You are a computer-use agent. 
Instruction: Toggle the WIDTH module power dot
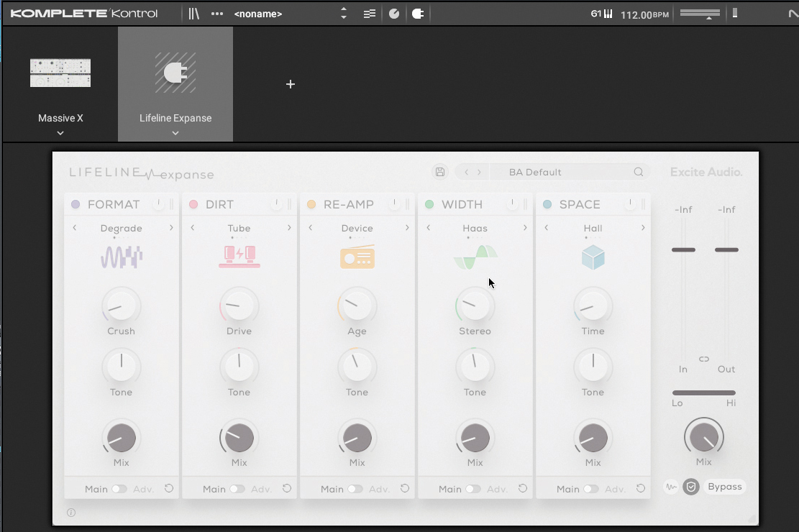pyautogui.click(x=429, y=204)
